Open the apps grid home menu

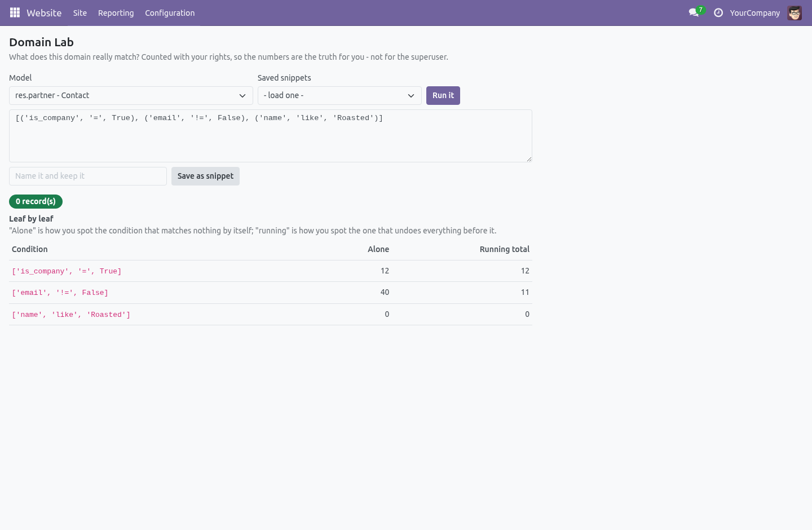[x=15, y=12]
